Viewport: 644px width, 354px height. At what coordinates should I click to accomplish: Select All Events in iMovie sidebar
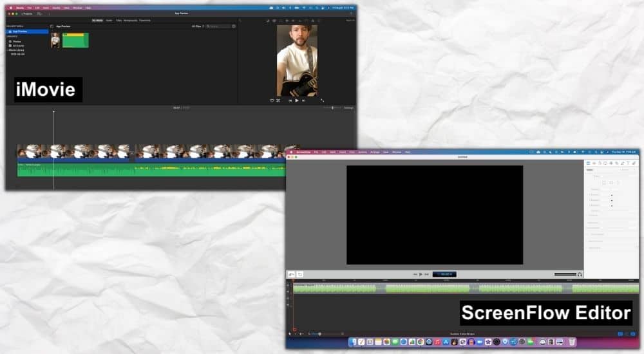click(18, 46)
